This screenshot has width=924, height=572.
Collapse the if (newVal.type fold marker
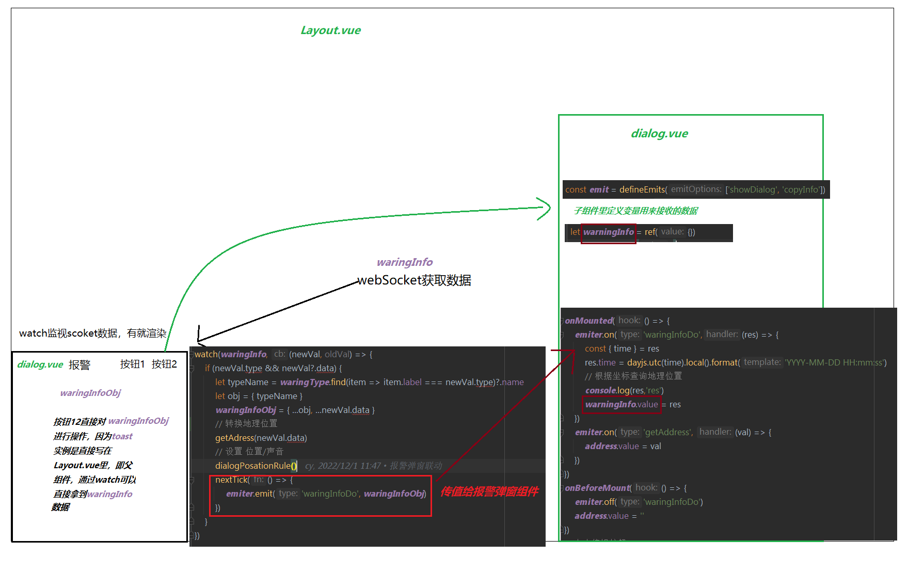(x=192, y=369)
